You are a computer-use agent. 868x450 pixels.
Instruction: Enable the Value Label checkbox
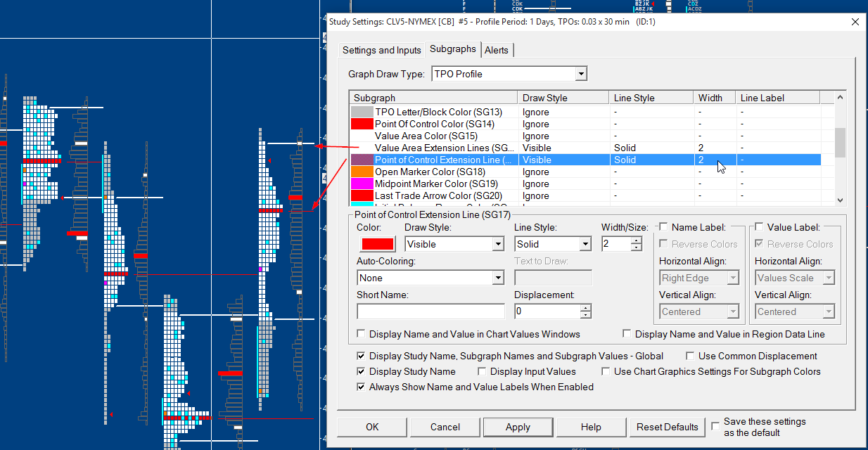click(759, 227)
